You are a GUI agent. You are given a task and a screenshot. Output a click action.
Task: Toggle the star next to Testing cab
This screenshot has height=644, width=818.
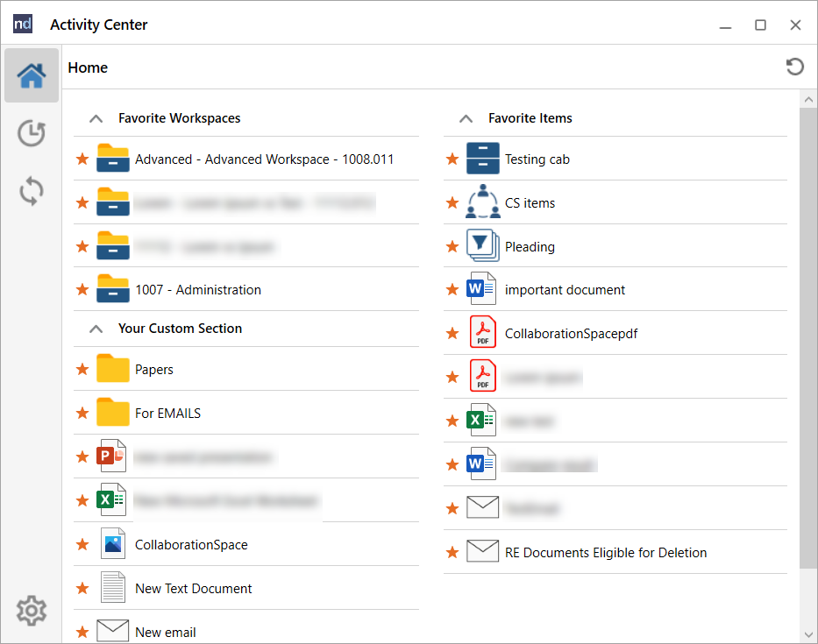452,159
